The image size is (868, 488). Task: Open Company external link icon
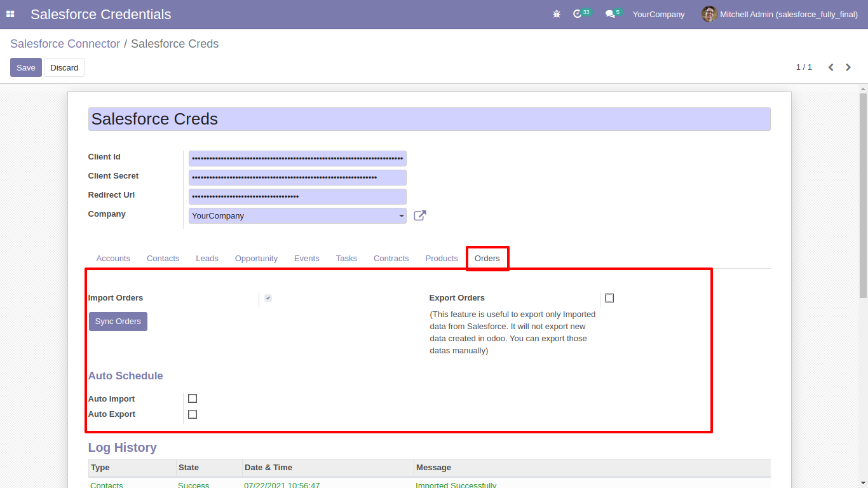420,215
